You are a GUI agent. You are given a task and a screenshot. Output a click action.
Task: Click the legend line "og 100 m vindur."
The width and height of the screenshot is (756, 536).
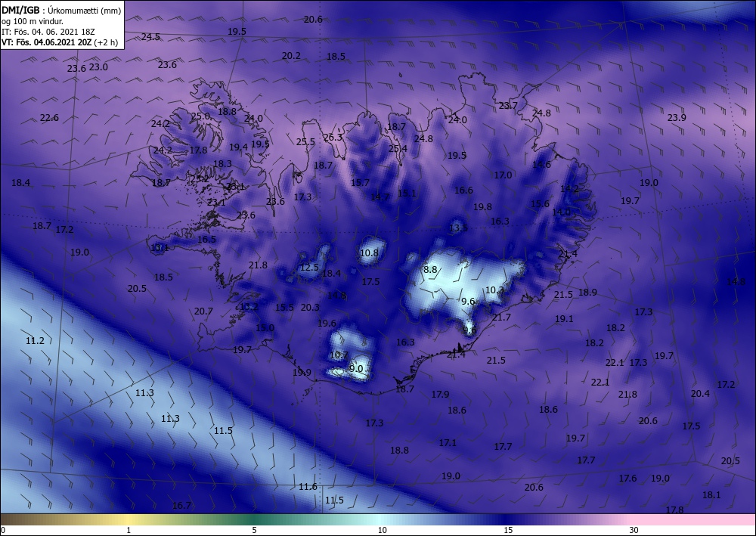pos(33,20)
